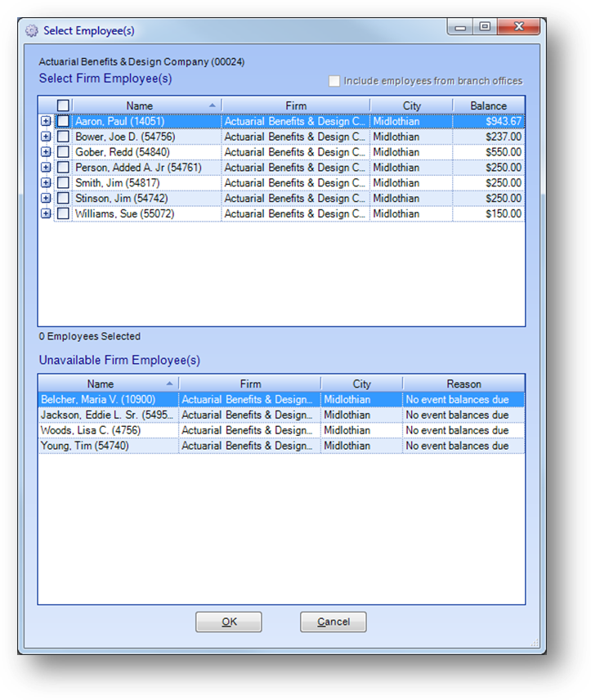Check the box for Aaron, Paul (14051)
The height and width of the screenshot is (700, 591).
tap(63, 121)
